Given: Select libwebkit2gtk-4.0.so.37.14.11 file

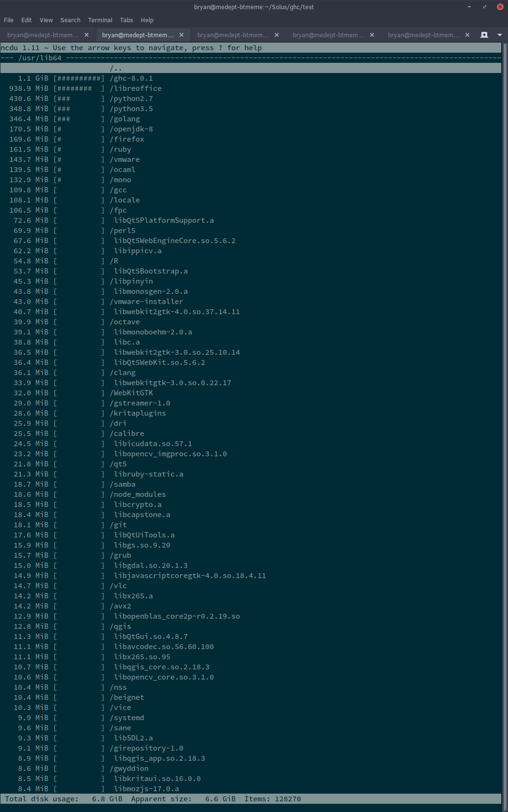Looking at the screenshot, I should 251,312.
